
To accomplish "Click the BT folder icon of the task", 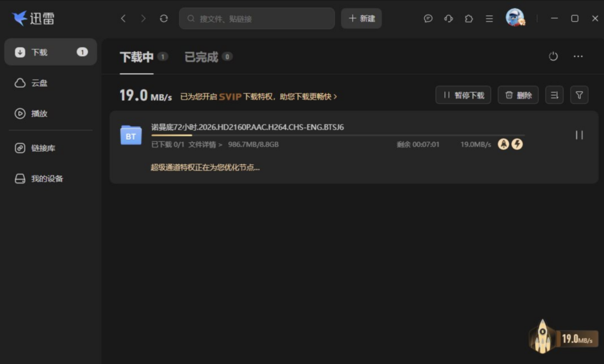I will coord(131,135).
